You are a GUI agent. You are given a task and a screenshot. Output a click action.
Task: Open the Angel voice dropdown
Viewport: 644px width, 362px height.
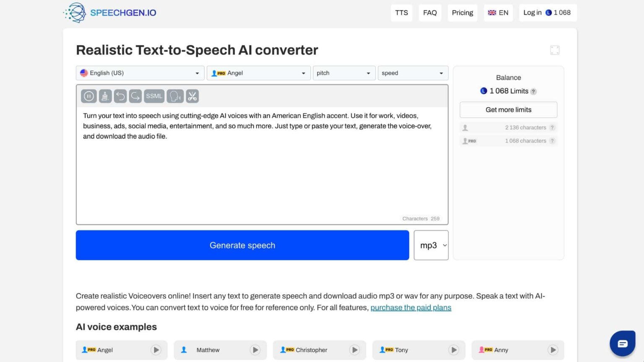[x=258, y=73]
